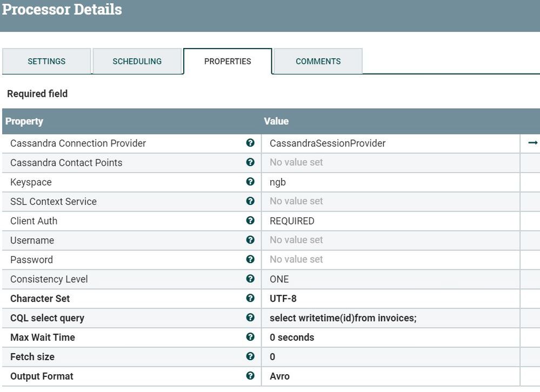Select the CQL select query property name
Viewport: 540px width, 392px height.
[47, 318]
